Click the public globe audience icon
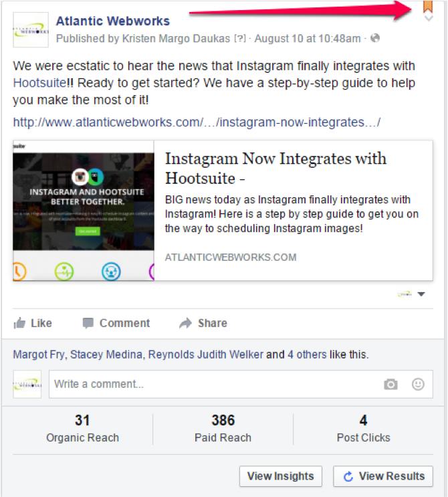The image size is (448, 497). [375, 38]
